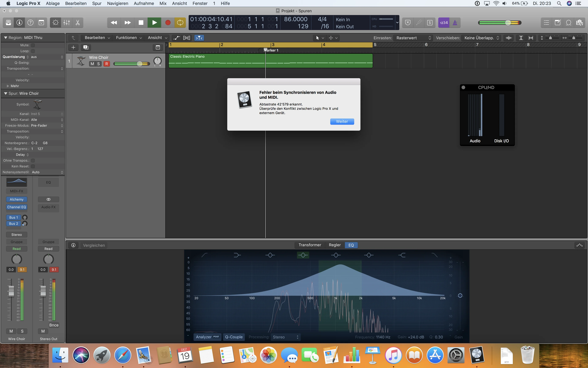This screenshot has width=588, height=368.
Task: Toggle the Catch playhead button
Action: tap(199, 38)
